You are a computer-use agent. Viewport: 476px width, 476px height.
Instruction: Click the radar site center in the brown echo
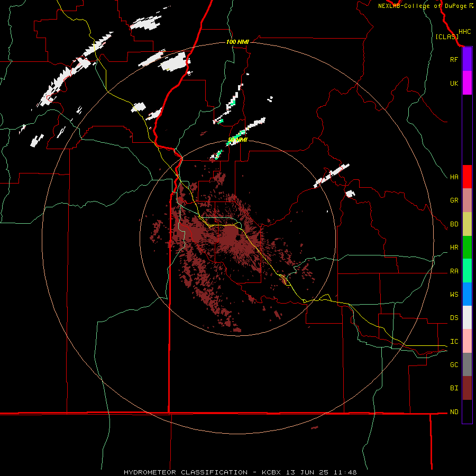click(237, 237)
